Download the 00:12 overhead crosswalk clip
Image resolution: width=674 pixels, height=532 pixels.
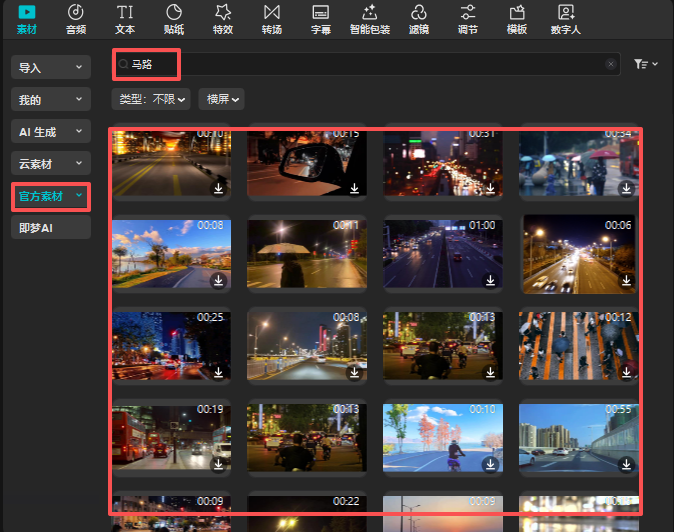coord(626,372)
